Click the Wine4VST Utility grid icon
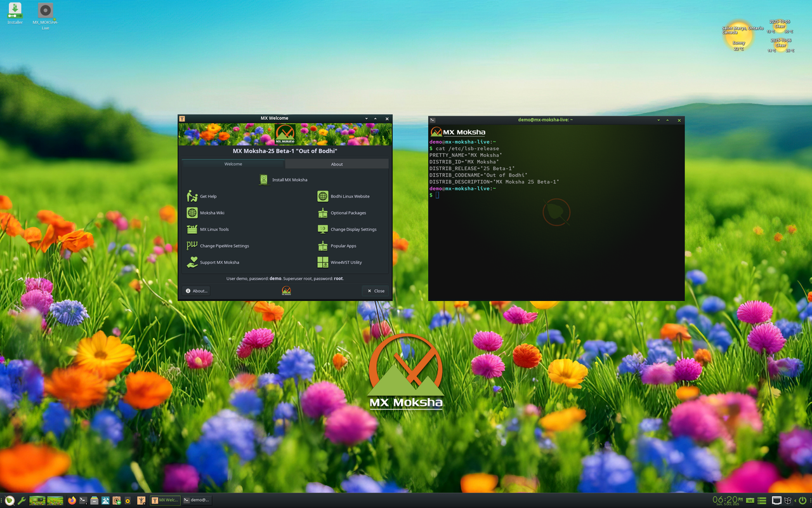Screen dimensions: 812x508 coord(322,262)
